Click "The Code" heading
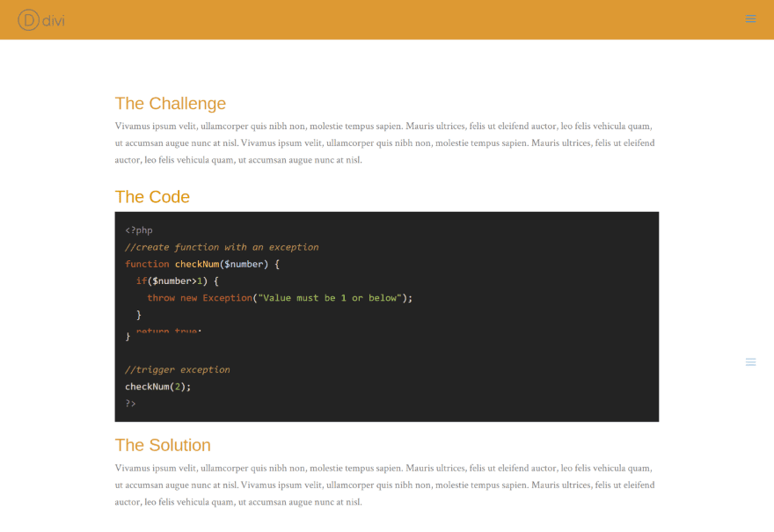This screenshot has width=774, height=532. (152, 197)
